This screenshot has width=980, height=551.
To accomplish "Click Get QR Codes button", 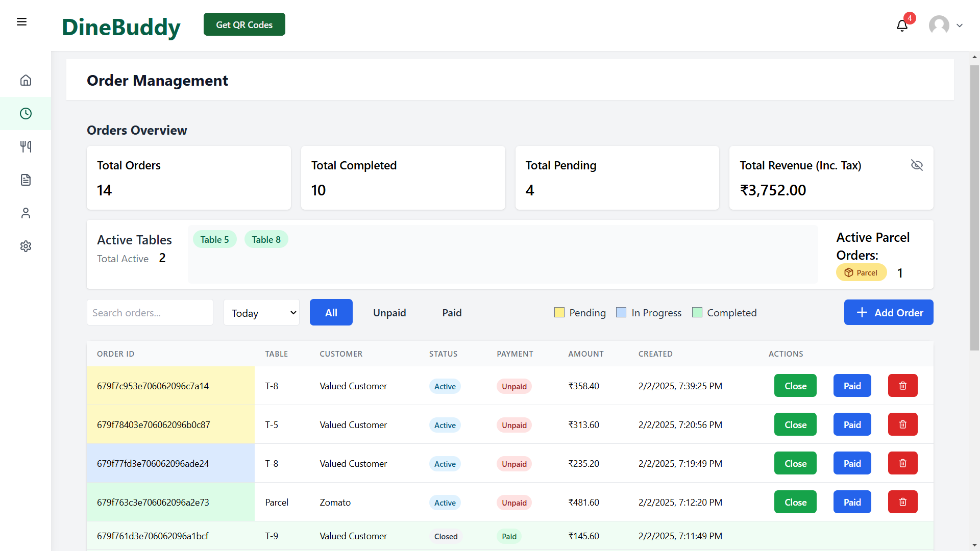I will click(x=244, y=24).
